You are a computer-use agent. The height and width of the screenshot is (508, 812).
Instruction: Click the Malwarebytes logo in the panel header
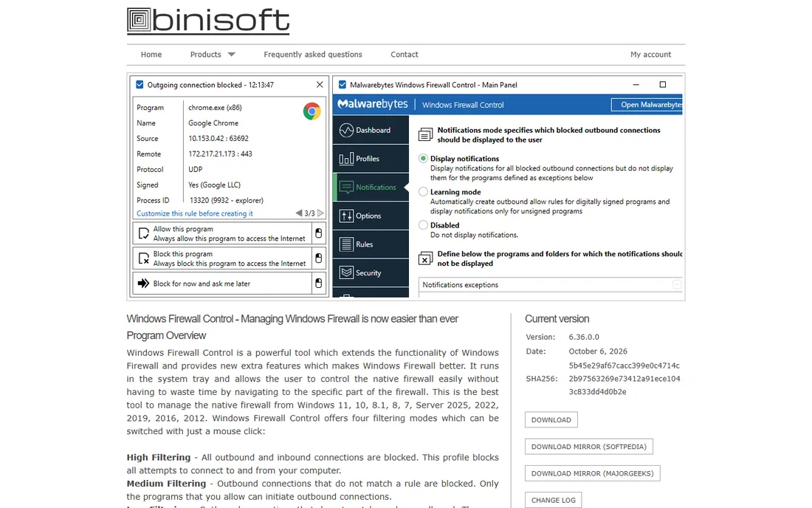point(373,104)
